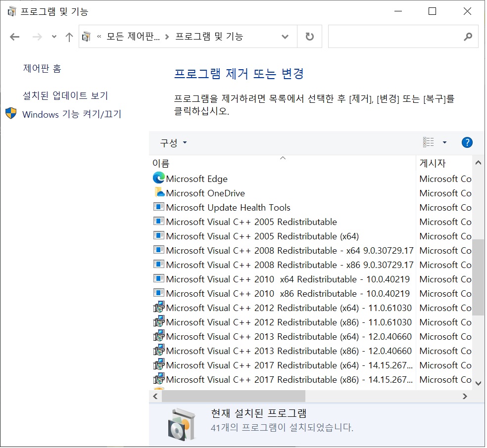Select Visual C++ 2013 (x86) 12.0.40660 text
487x448 pixels.
click(289, 351)
